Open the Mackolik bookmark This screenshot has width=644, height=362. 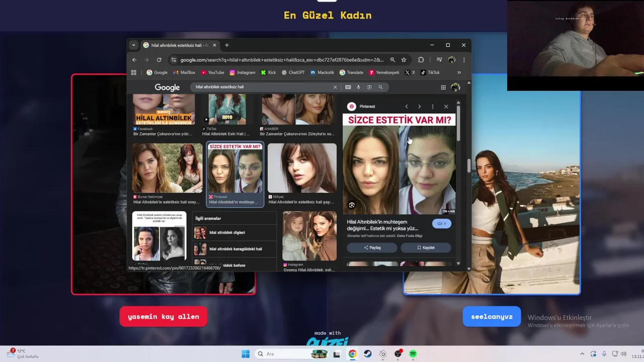(322, 72)
